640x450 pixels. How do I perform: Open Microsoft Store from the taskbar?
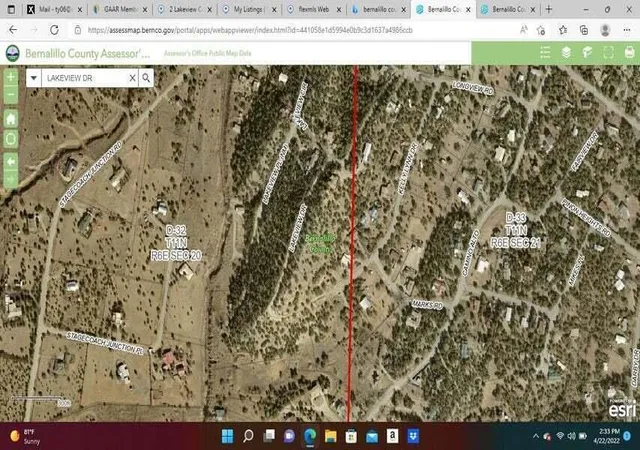point(351,436)
